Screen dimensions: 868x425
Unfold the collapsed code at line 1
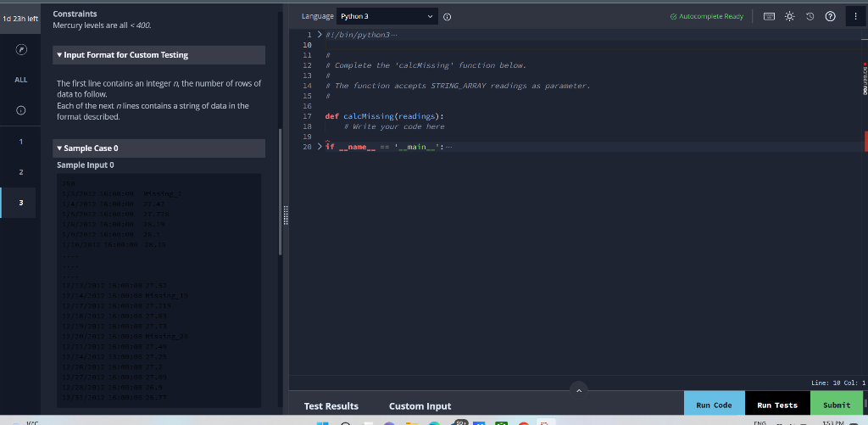pyautogui.click(x=320, y=34)
